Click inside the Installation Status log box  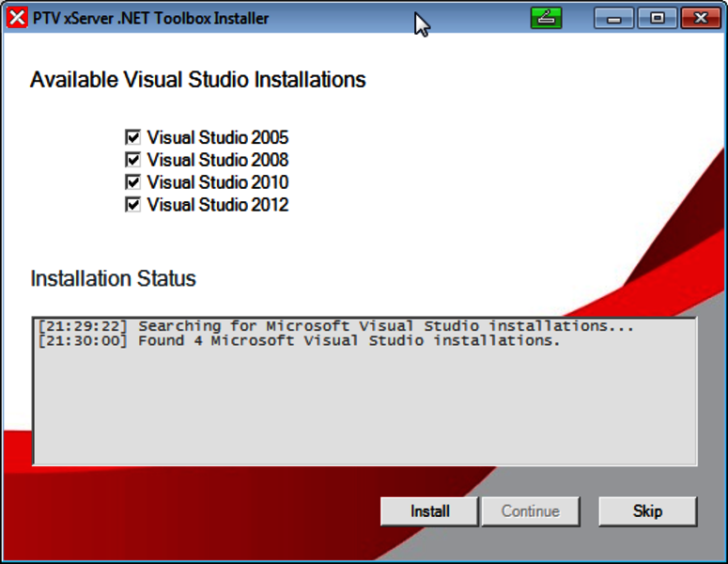[x=364, y=391]
